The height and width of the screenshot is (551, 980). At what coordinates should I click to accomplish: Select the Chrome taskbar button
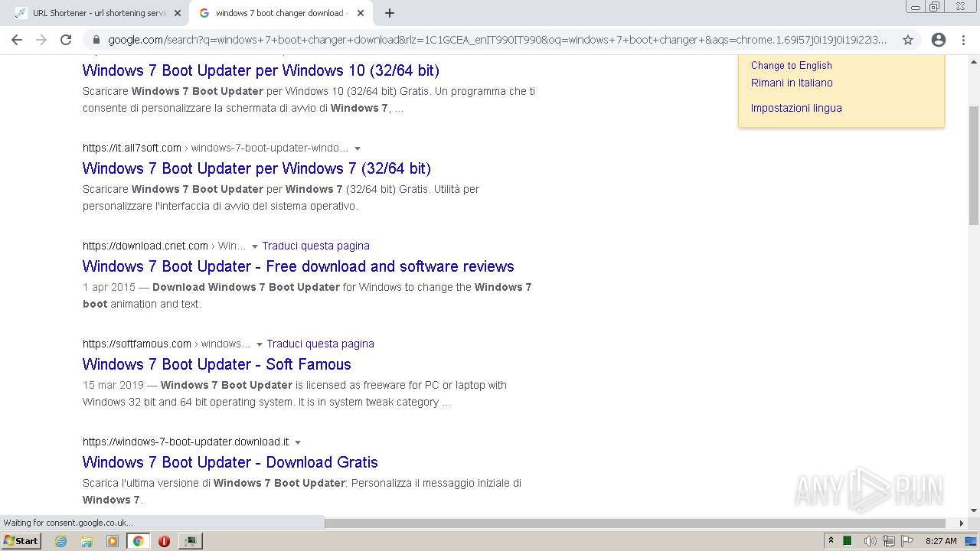pos(139,541)
